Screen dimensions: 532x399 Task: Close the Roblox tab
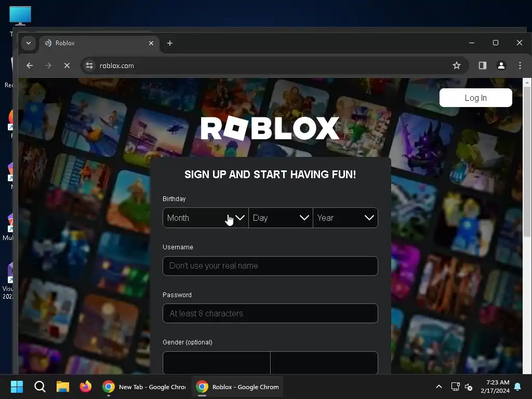tap(151, 43)
